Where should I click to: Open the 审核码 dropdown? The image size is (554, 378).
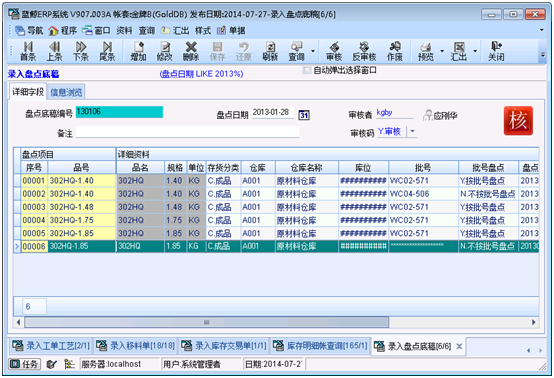[x=412, y=131]
